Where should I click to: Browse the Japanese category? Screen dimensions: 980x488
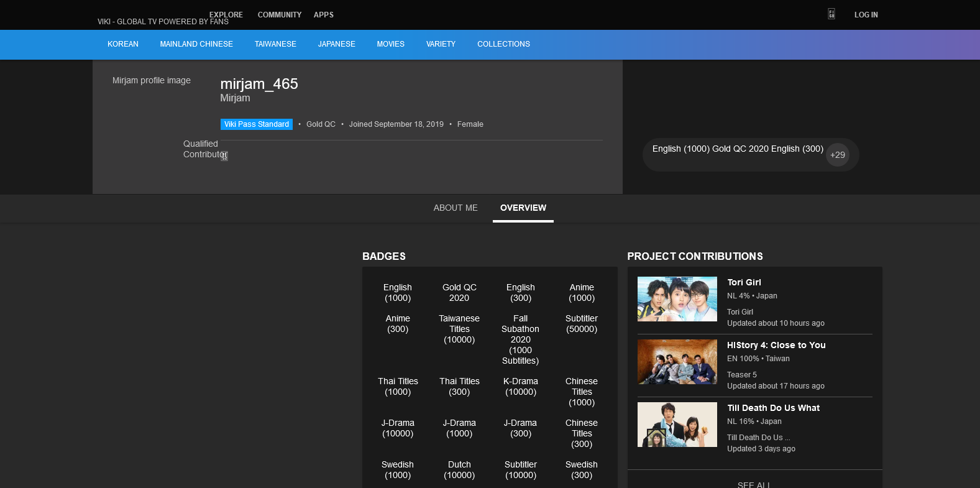click(337, 44)
